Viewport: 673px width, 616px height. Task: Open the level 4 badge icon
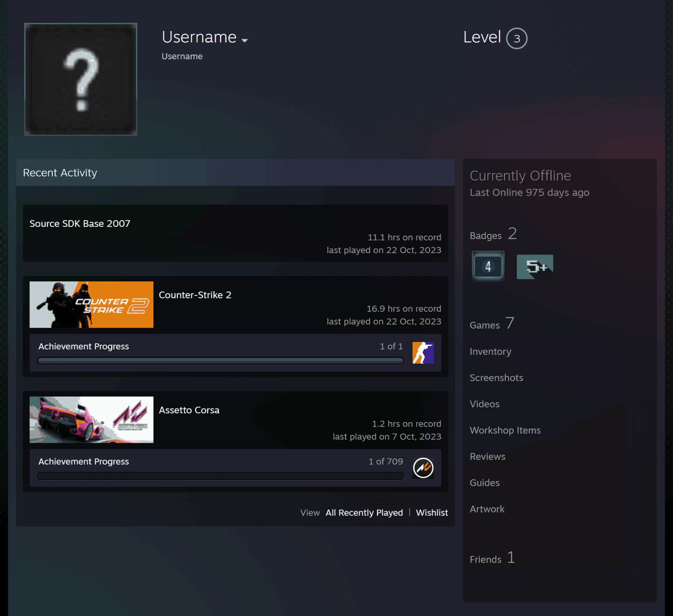tap(488, 266)
